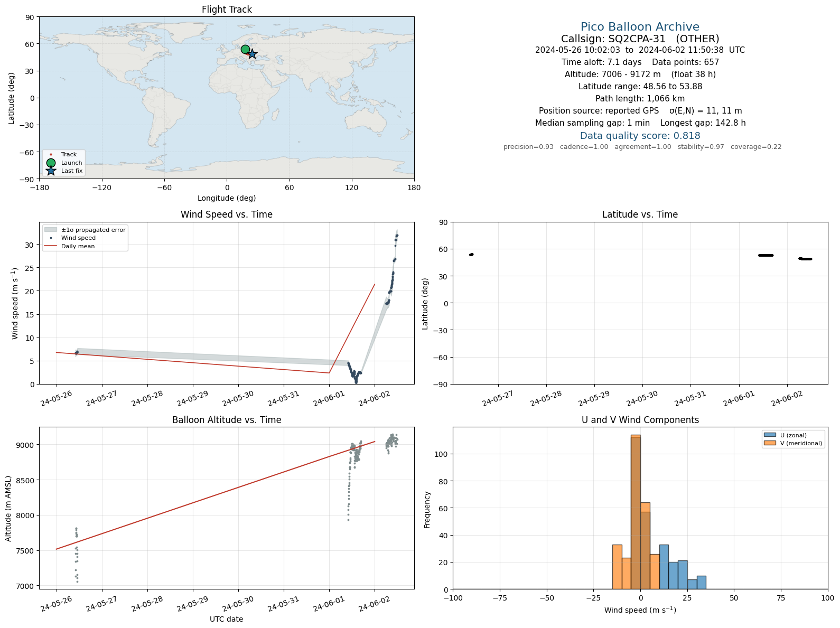Click the 'Data quality score: 0.818' text
840x628 pixels.
[640, 136]
